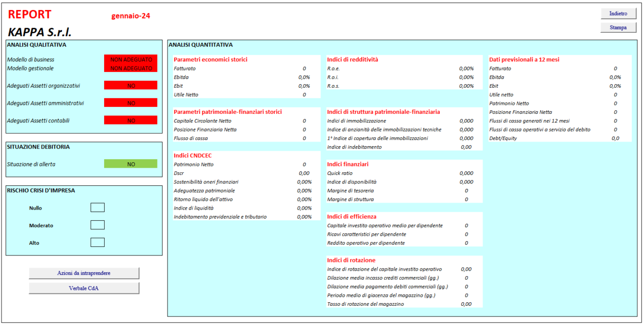Select the green Situazione di allerta NO cell
The width and height of the screenshot is (644, 325).
click(x=131, y=164)
